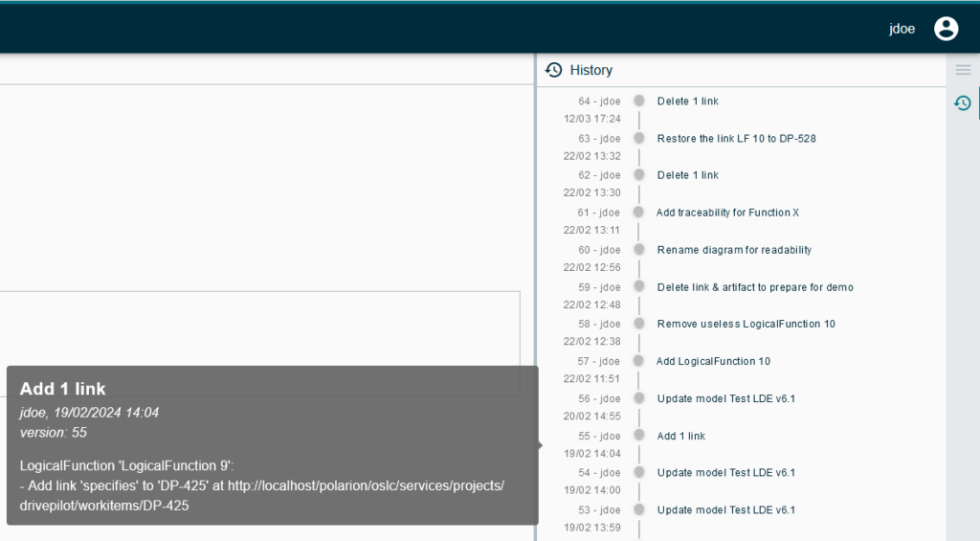Click the History panel header icon
Image resolution: width=980 pixels, height=541 pixels.
553,70
